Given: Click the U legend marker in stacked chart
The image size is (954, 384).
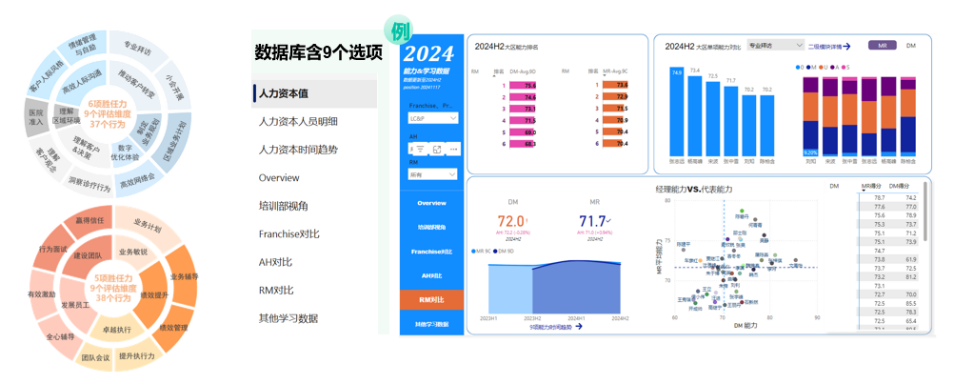Looking at the screenshot, I should tap(821, 67).
